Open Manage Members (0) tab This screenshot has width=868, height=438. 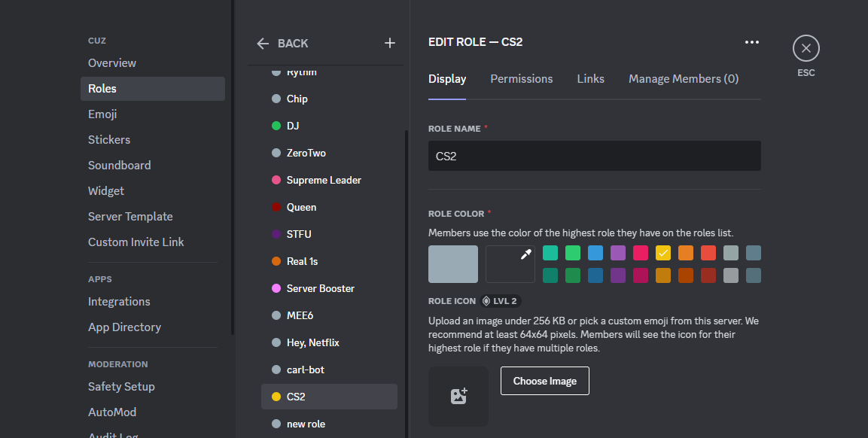coord(684,79)
